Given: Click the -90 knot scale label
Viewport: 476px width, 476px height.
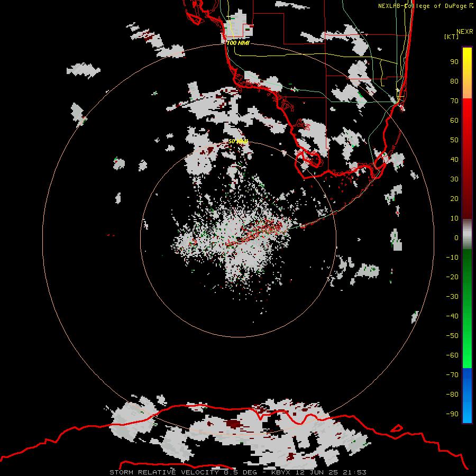Looking at the screenshot, I should pyautogui.click(x=452, y=414).
